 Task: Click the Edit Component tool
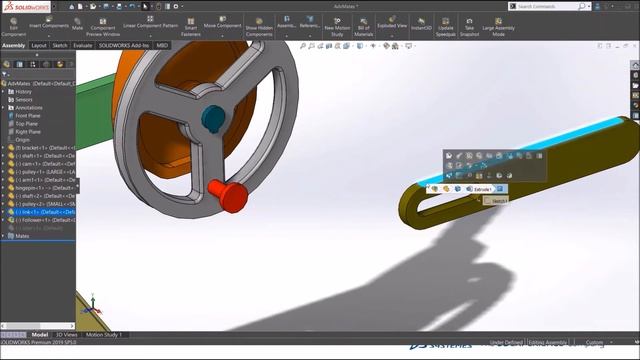tap(13, 27)
